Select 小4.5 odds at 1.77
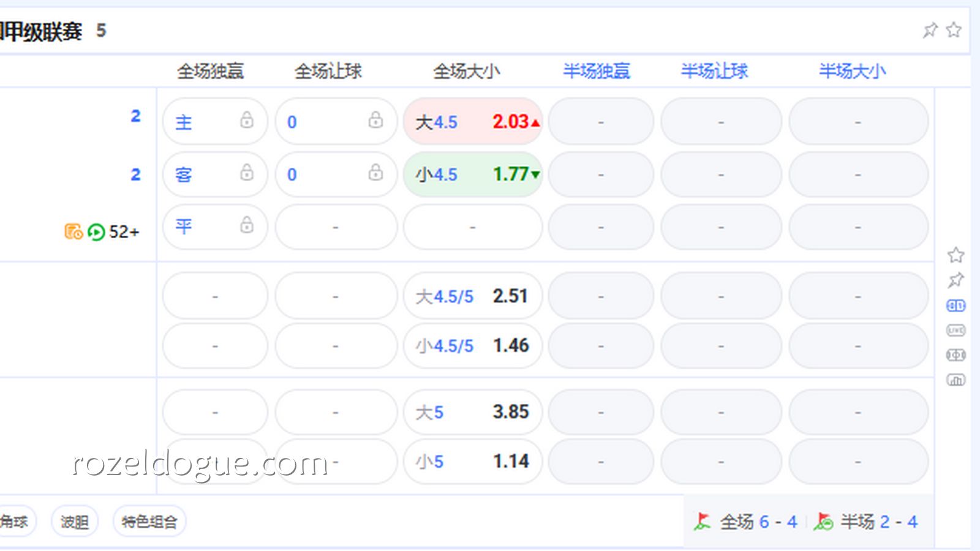The image size is (980, 551). (x=473, y=174)
